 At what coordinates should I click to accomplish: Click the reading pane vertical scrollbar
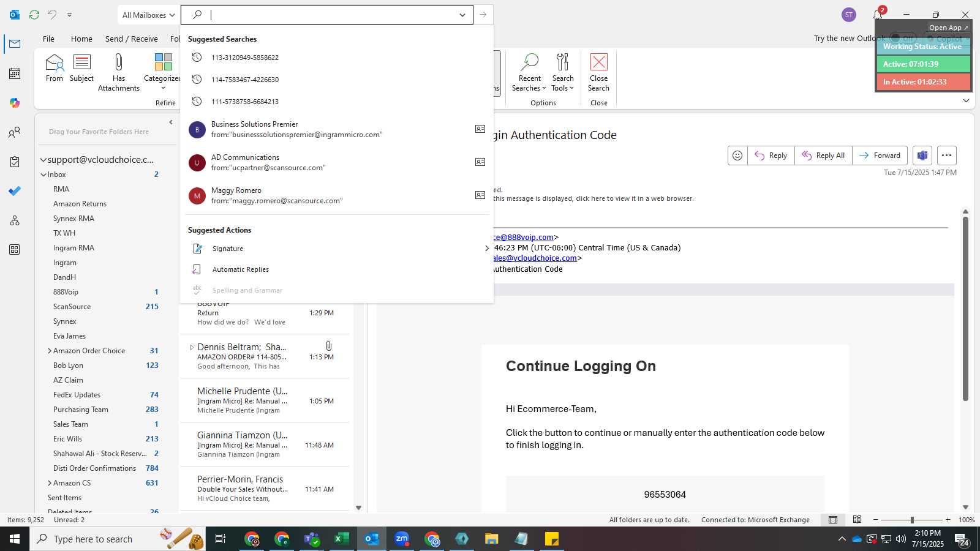coord(965,309)
